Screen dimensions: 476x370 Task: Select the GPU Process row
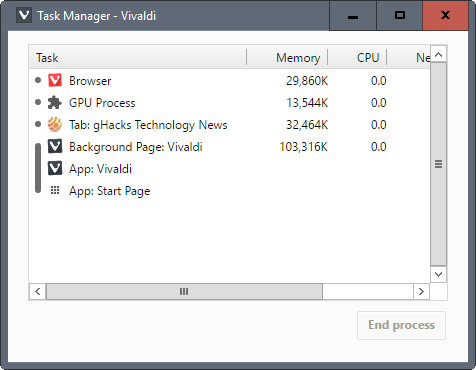pyautogui.click(x=229, y=103)
